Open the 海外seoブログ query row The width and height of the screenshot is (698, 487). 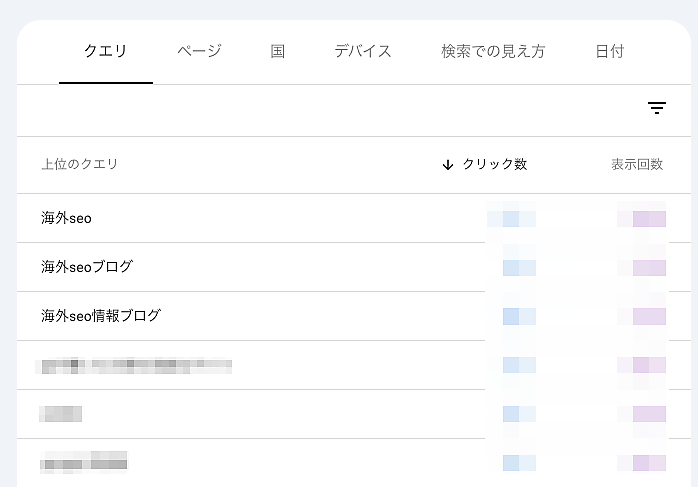coord(87,267)
